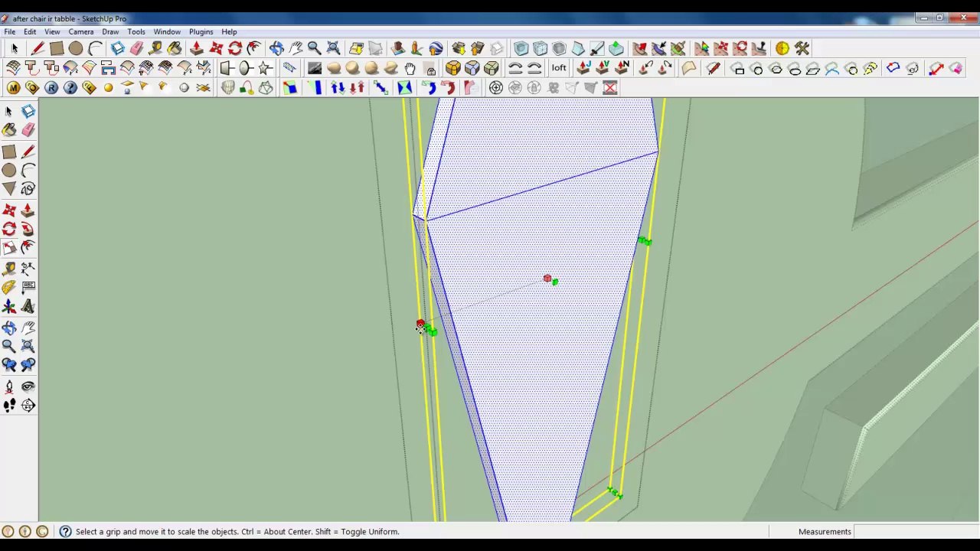The image size is (980, 551).
Task: Select the Rectangle tool in top toolbar
Action: (x=57, y=49)
